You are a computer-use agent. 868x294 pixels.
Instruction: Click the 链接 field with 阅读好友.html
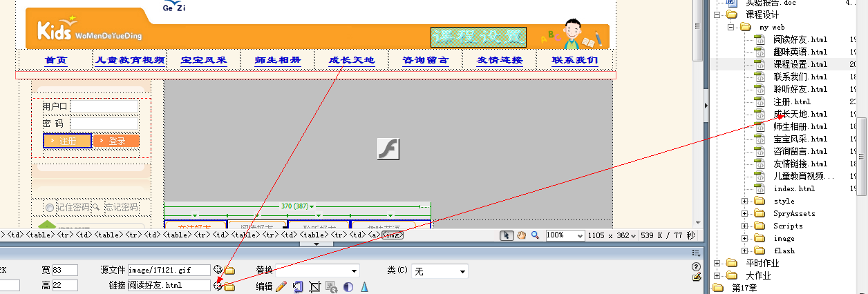pyautogui.click(x=169, y=285)
